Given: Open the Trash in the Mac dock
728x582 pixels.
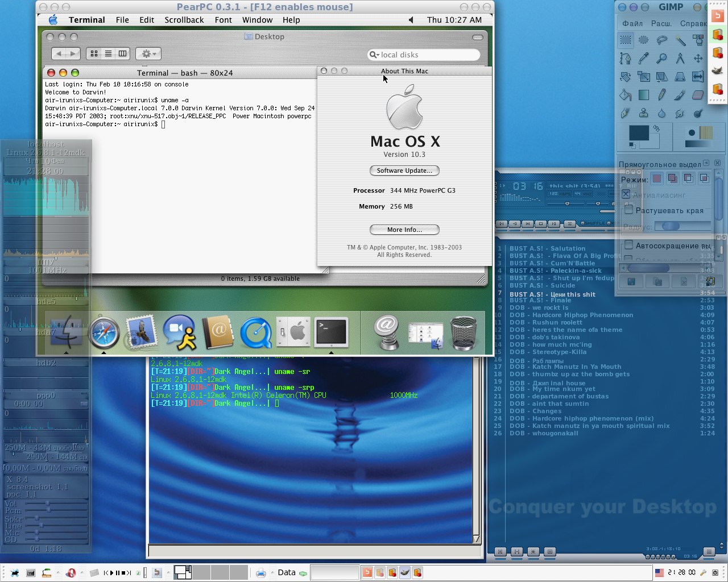Looking at the screenshot, I should click(464, 333).
